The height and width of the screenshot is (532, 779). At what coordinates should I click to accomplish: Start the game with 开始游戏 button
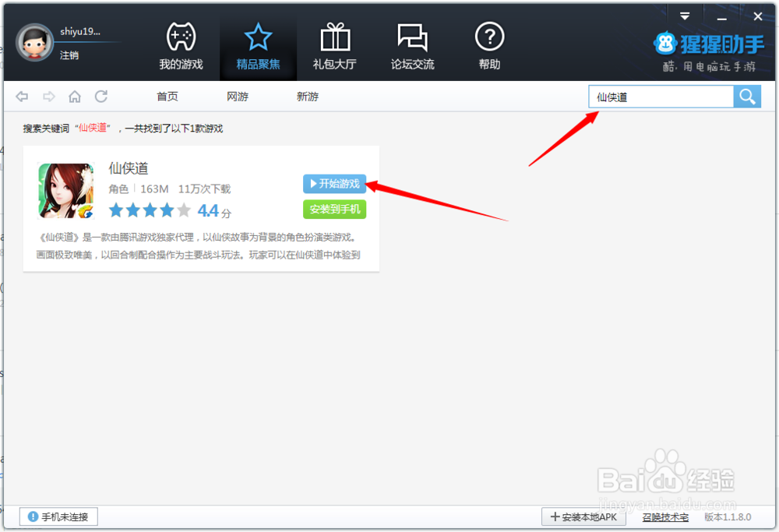point(334,184)
